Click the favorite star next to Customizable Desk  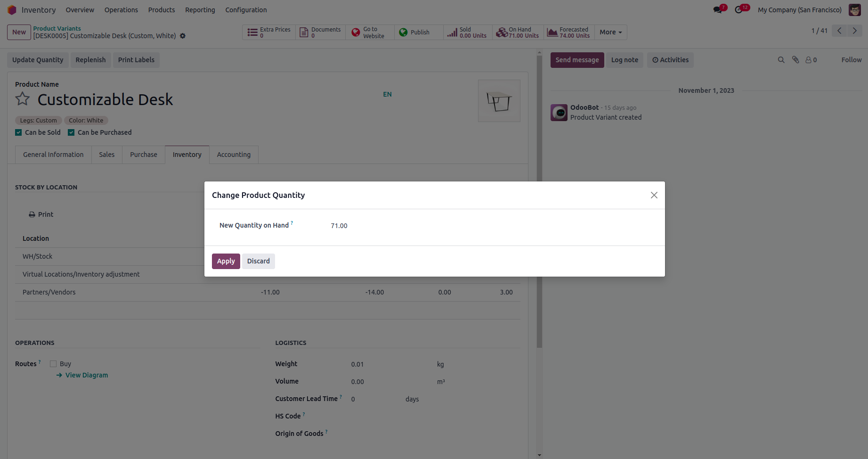[23, 99]
